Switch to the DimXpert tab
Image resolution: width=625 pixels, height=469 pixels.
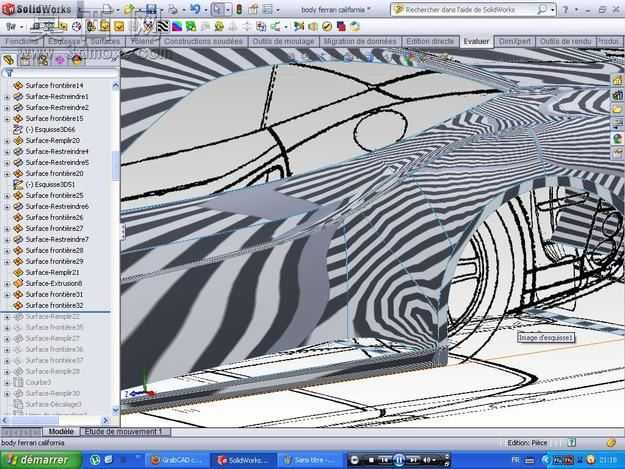(515, 41)
